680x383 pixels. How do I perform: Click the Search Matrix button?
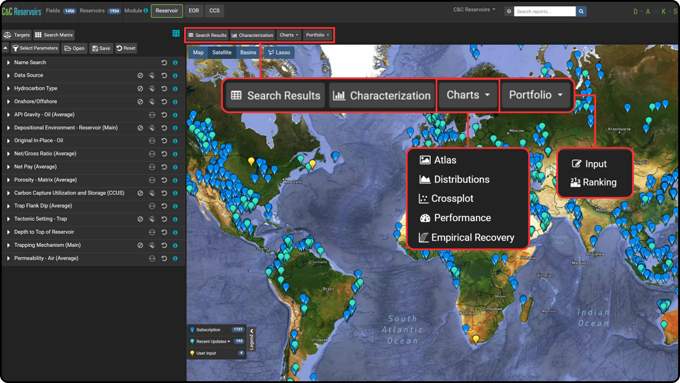54,35
